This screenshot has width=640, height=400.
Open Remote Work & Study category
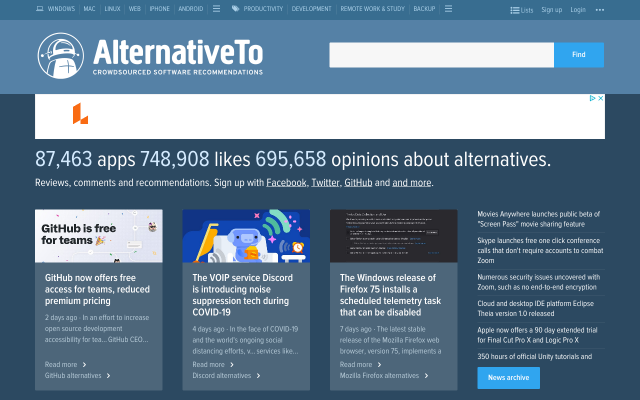click(372, 9)
